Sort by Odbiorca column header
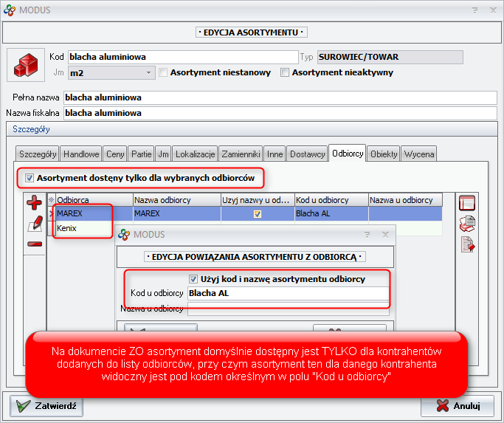The height and width of the screenshot is (423, 504). pos(94,200)
